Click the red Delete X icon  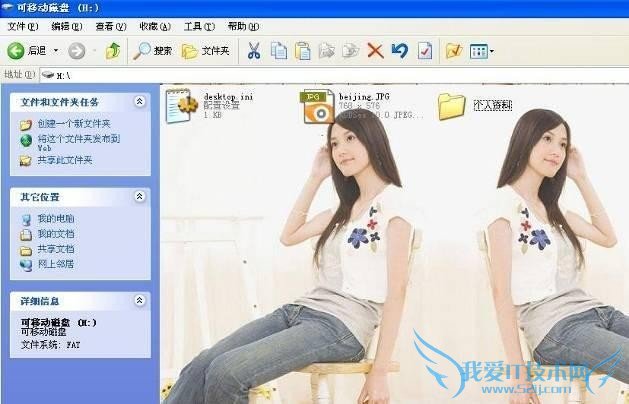coord(375,51)
